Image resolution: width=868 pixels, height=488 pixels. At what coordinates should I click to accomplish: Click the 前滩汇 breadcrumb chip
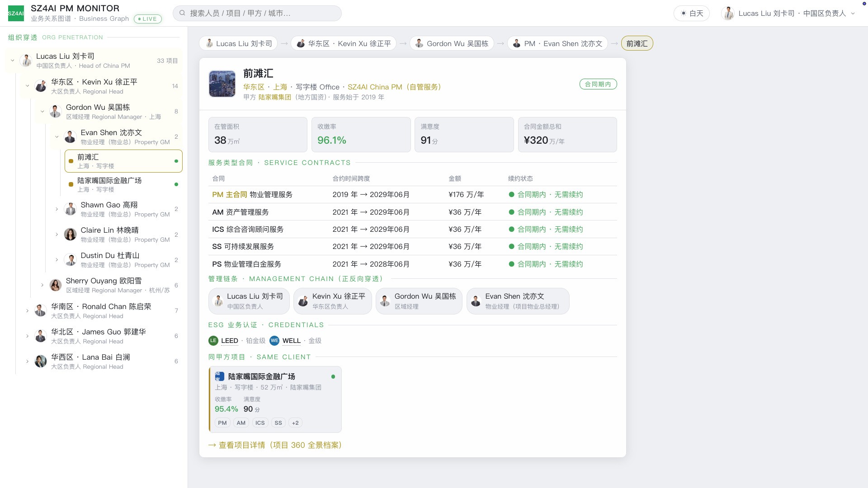point(637,43)
